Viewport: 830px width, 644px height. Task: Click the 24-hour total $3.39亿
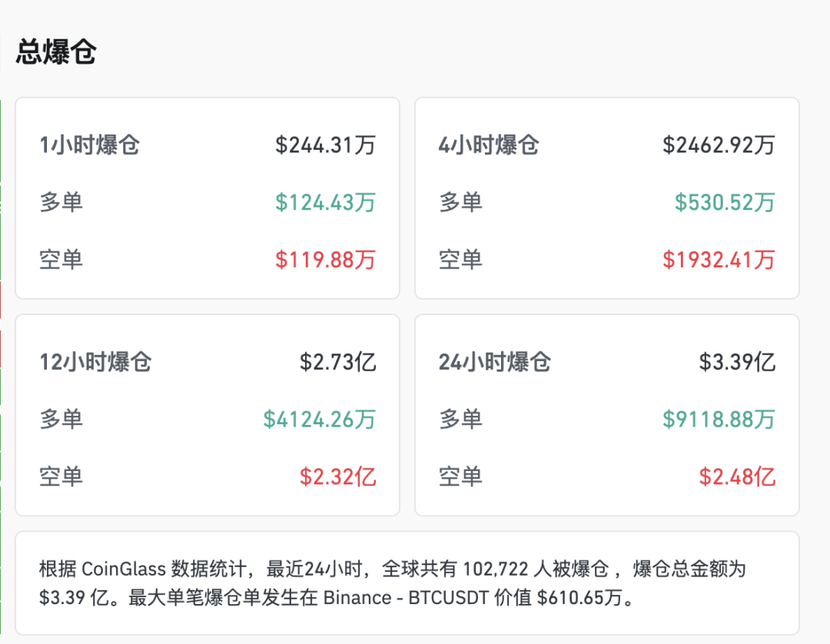[737, 362]
